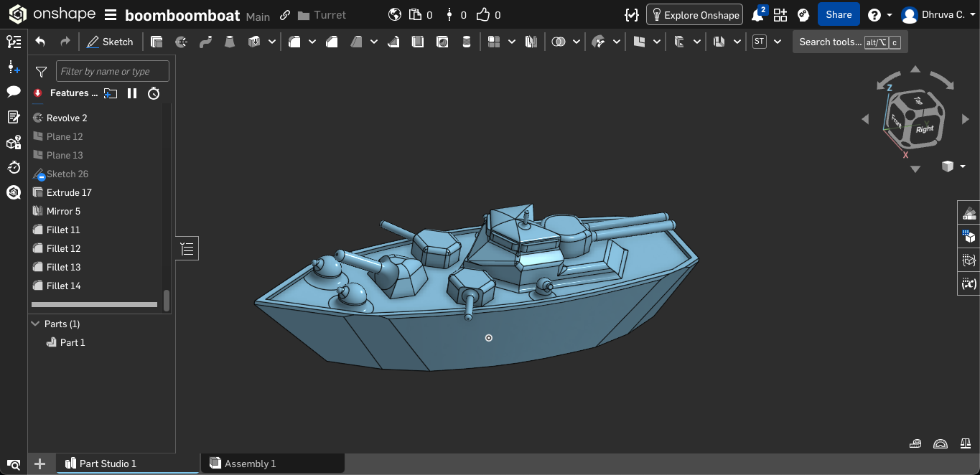Switch to Part Studio 1 tab

coord(129,464)
